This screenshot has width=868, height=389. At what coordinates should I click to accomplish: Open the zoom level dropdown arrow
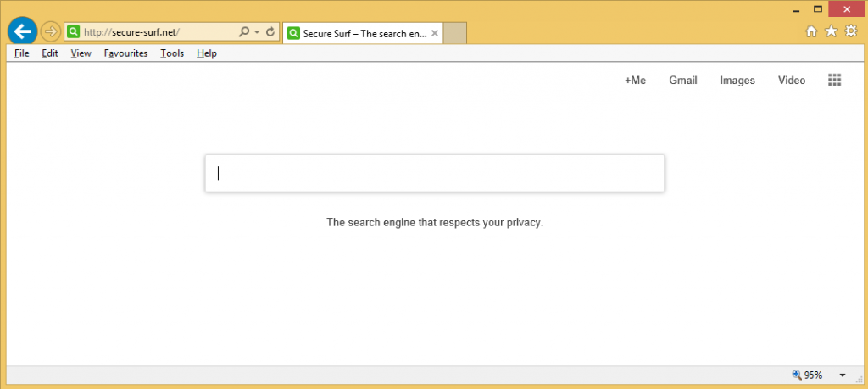843,375
